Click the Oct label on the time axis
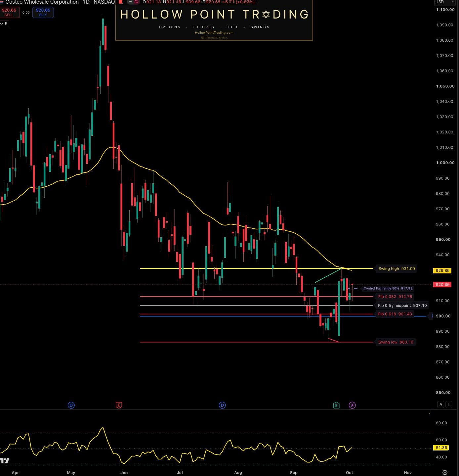459x476 pixels. click(349, 473)
